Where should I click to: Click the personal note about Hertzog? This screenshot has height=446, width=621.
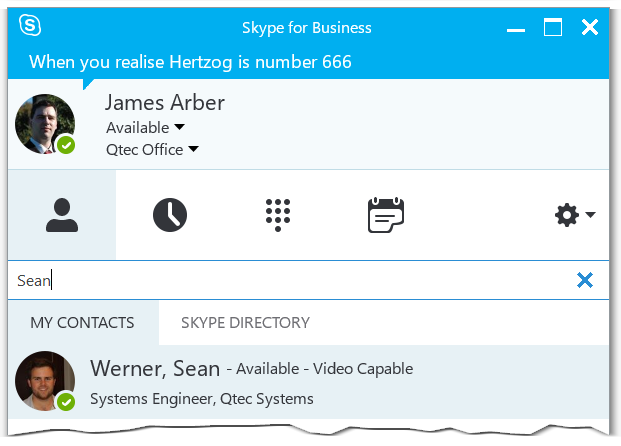tap(190, 62)
